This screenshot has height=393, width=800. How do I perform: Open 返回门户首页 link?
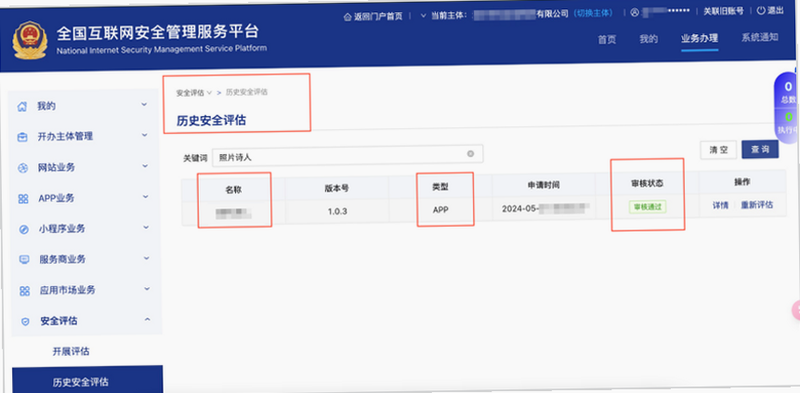(x=378, y=16)
